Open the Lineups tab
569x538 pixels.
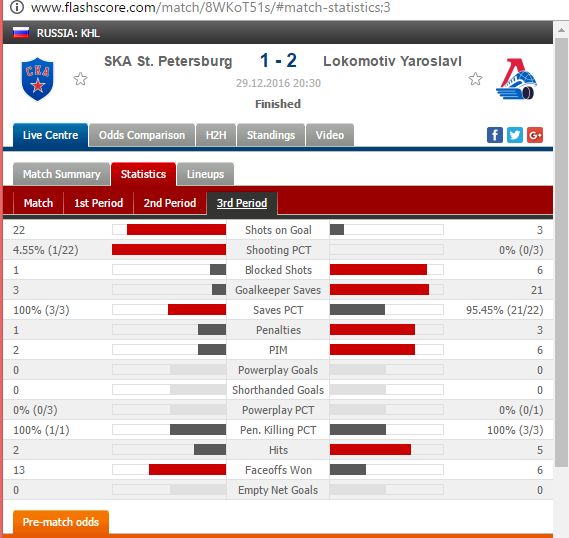click(205, 174)
